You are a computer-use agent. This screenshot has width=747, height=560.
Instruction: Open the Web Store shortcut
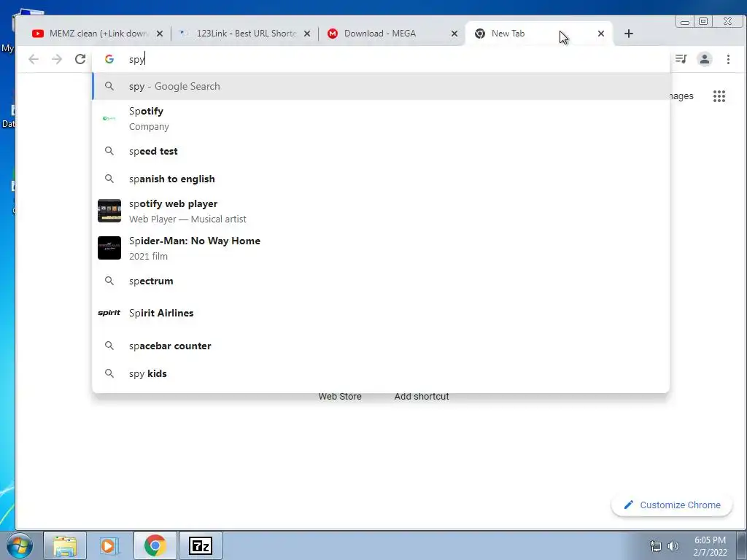340,396
